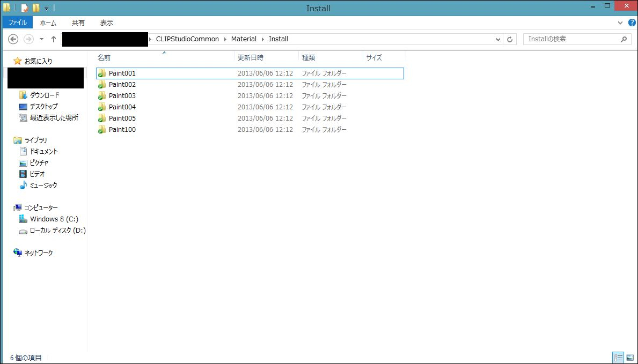Image resolution: width=638 pixels, height=364 pixels.
Task: Expand the ribbon with the chevron
Action: pos(620,23)
